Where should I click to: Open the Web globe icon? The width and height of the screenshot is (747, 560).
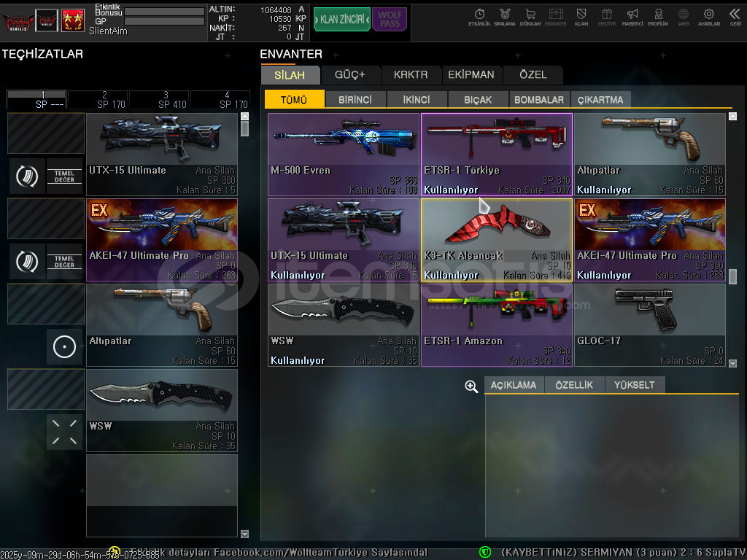point(684,17)
